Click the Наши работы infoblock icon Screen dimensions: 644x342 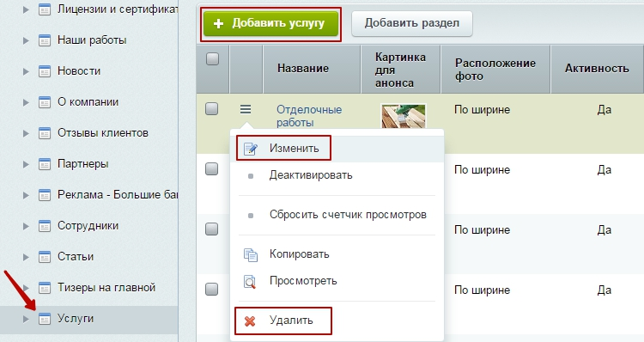coord(45,40)
